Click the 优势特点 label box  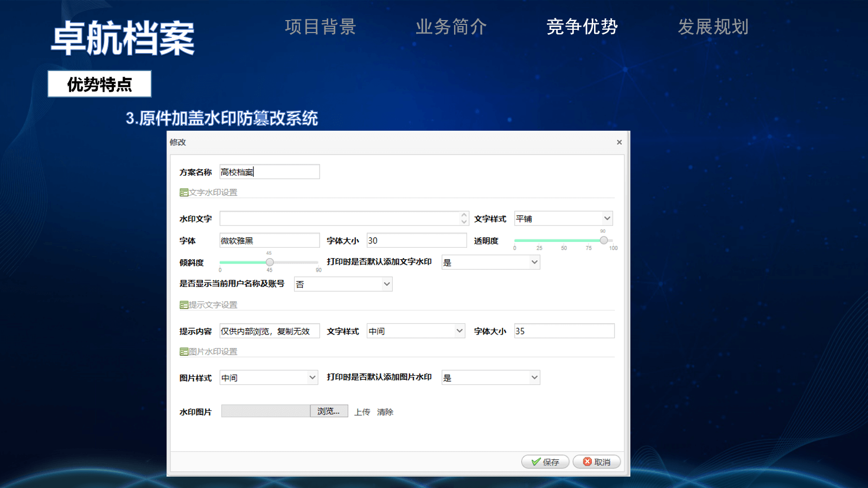point(99,84)
